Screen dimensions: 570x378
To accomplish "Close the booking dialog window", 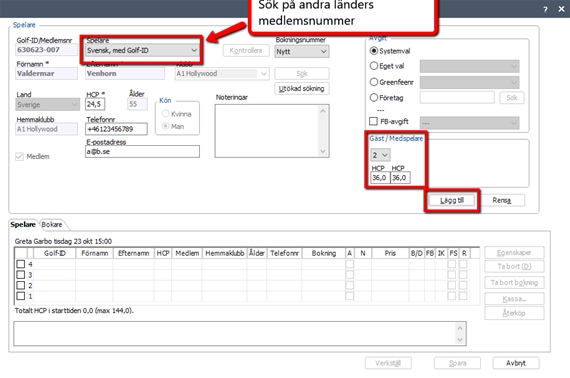I will coord(561,9).
